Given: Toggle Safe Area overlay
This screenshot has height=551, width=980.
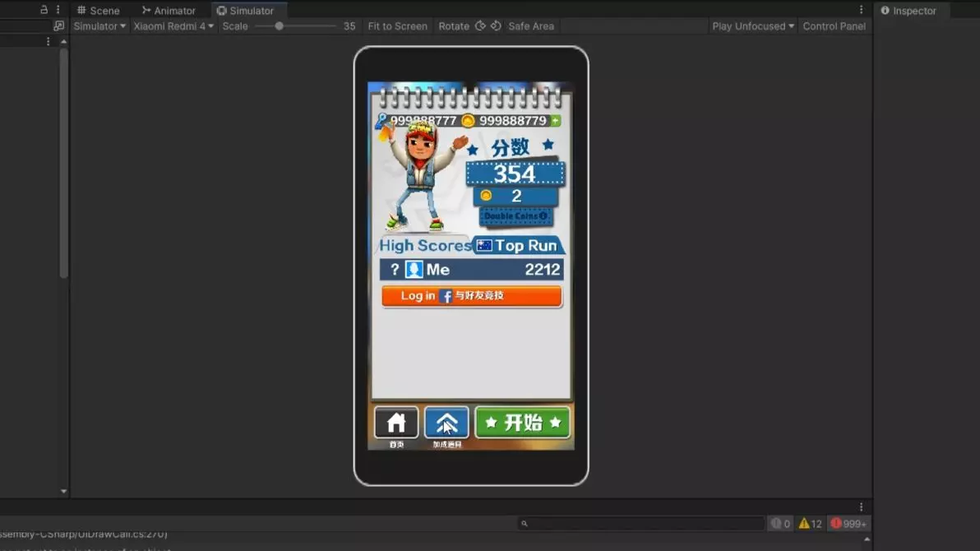Looking at the screenshot, I should (531, 26).
